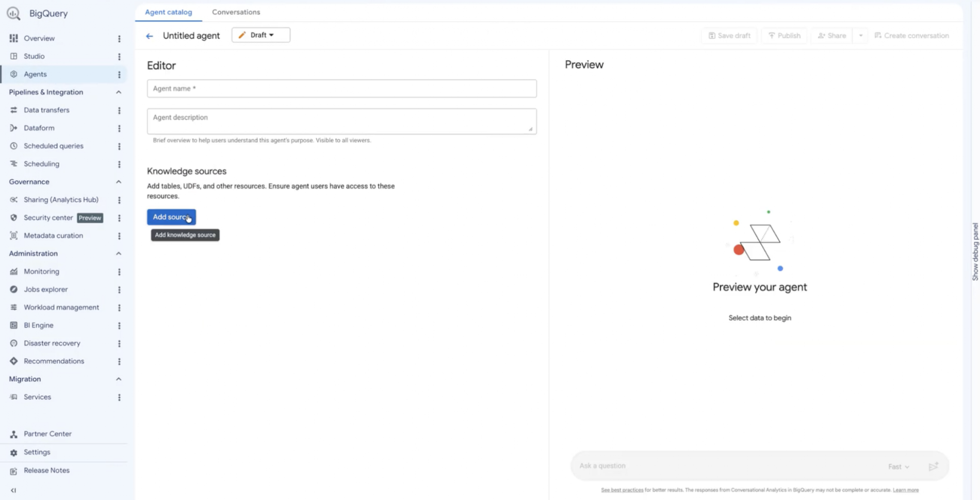Open Partner Center
This screenshot has width=980, height=500.
pos(47,434)
